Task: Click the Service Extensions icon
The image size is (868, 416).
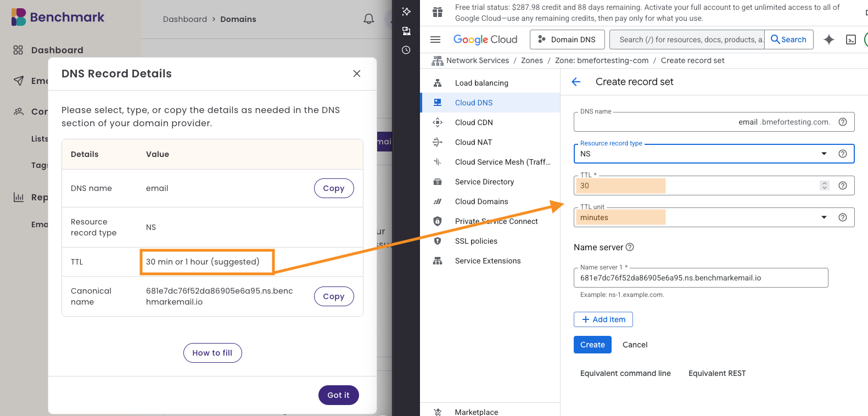Action: (438, 261)
